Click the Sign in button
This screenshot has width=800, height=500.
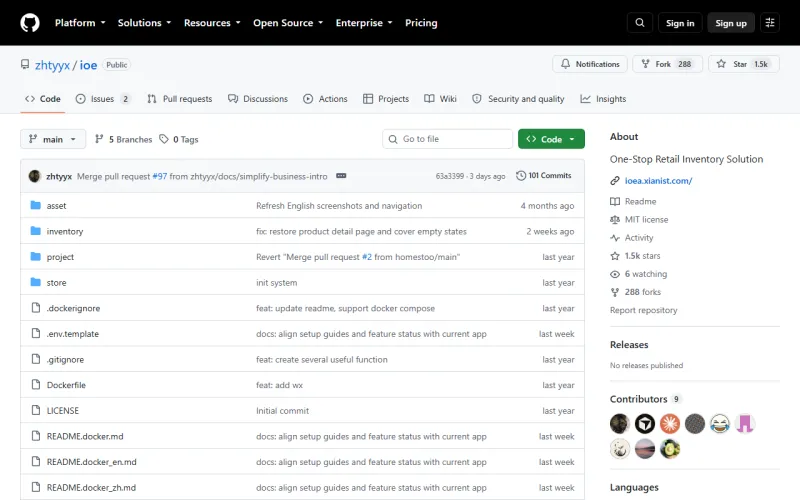(x=680, y=23)
